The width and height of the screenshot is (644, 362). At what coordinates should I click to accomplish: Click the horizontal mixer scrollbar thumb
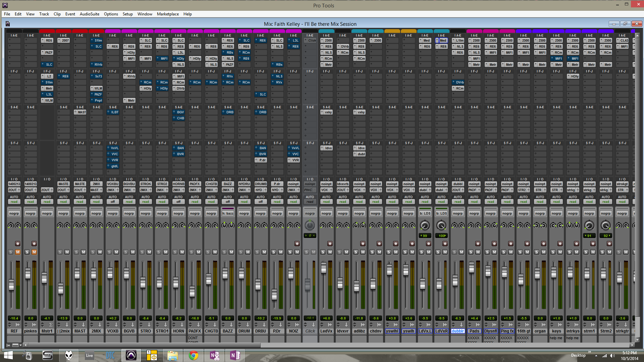click(x=144, y=345)
